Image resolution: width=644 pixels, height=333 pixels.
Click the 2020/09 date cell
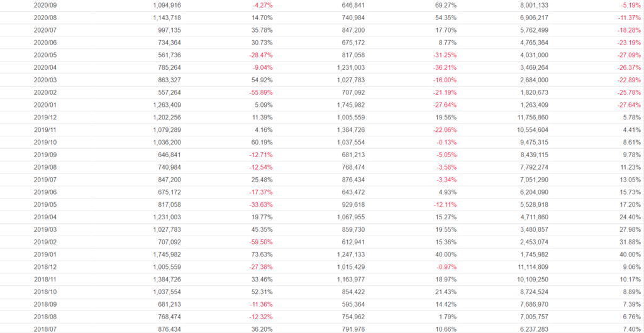(45, 5)
